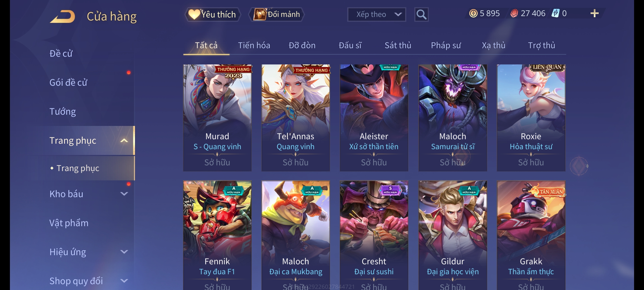Expand the Kho báu sidebar section
This screenshot has height=290, width=644.
click(124, 194)
